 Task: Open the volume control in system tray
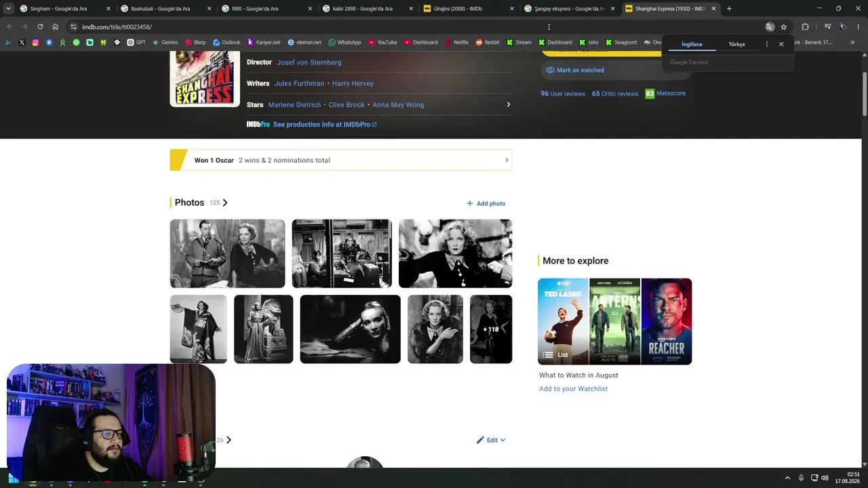point(825,478)
